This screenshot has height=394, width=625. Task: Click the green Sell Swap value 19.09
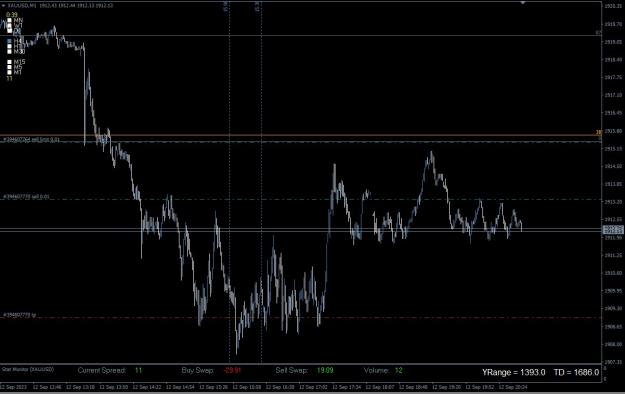(325, 370)
